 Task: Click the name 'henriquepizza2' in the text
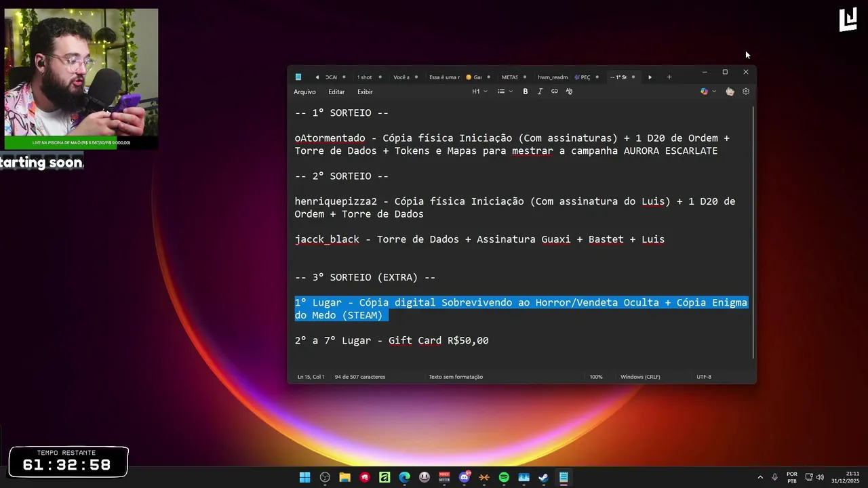(336, 202)
